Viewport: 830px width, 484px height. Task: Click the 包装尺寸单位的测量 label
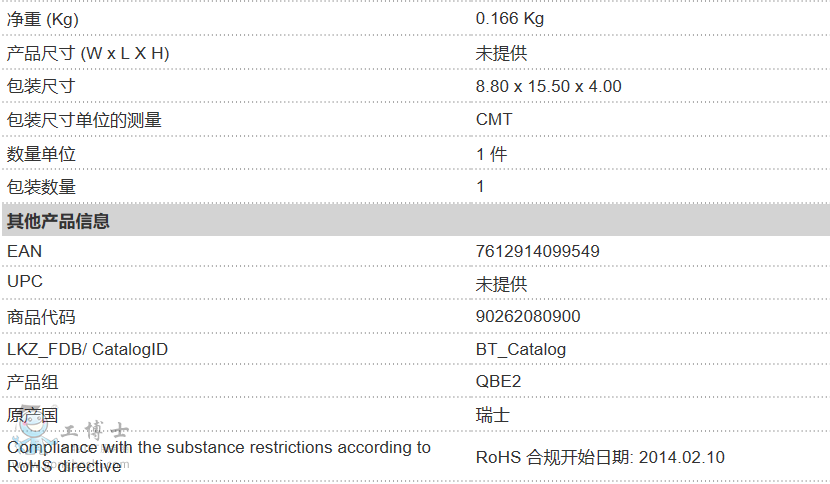pyautogui.click(x=84, y=120)
